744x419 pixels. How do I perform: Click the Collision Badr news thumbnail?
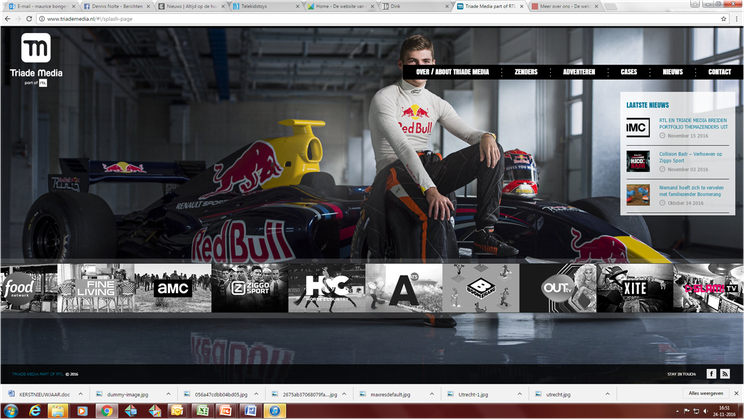(x=638, y=161)
